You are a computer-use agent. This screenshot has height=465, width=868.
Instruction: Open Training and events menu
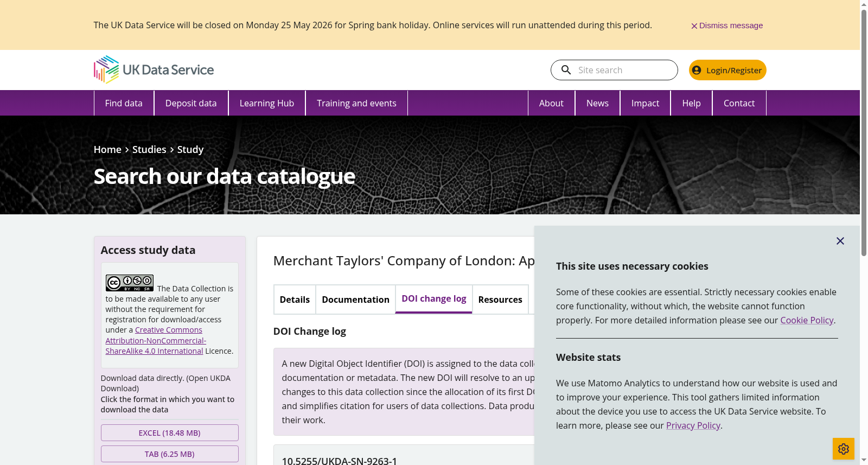[x=356, y=103]
